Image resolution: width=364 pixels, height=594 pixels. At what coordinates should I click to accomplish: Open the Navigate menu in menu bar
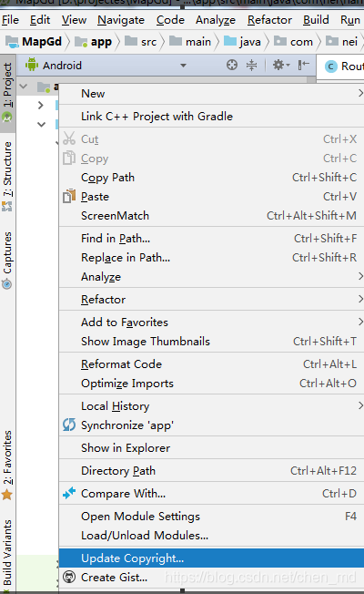[121, 20]
